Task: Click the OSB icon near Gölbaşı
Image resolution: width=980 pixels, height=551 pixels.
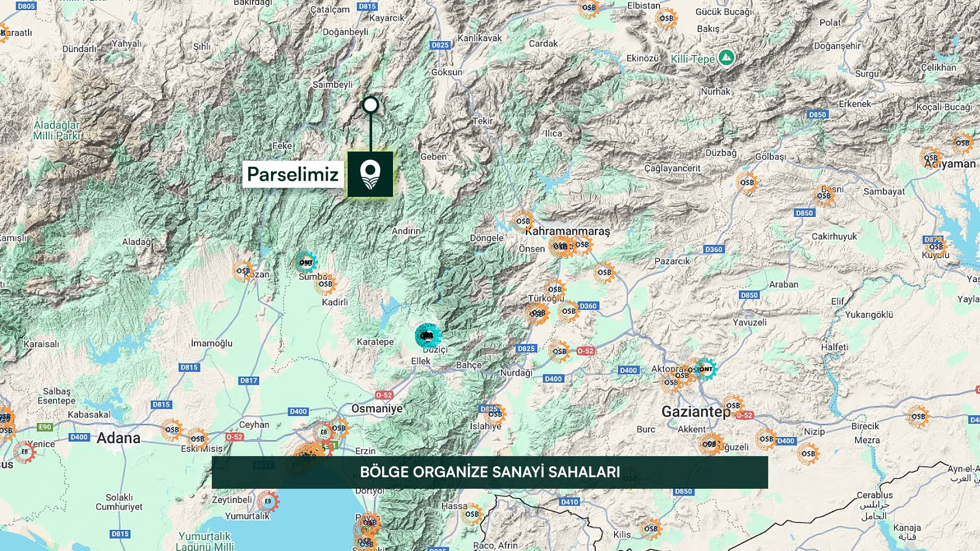Action: [x=747, y=183]
